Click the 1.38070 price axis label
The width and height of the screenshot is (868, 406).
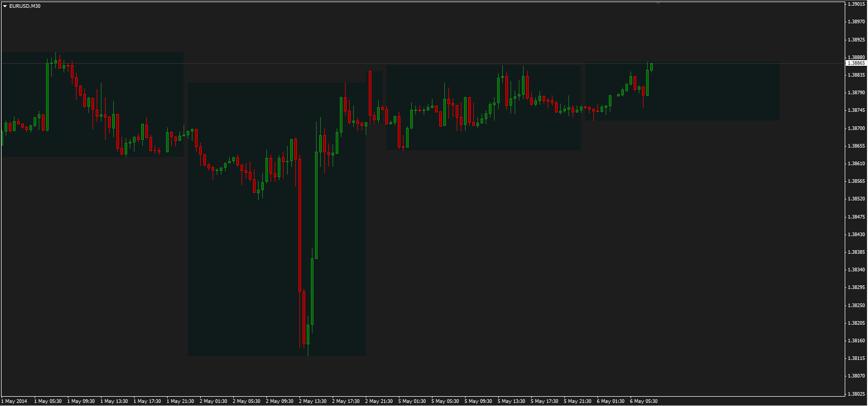click(856, 376)
